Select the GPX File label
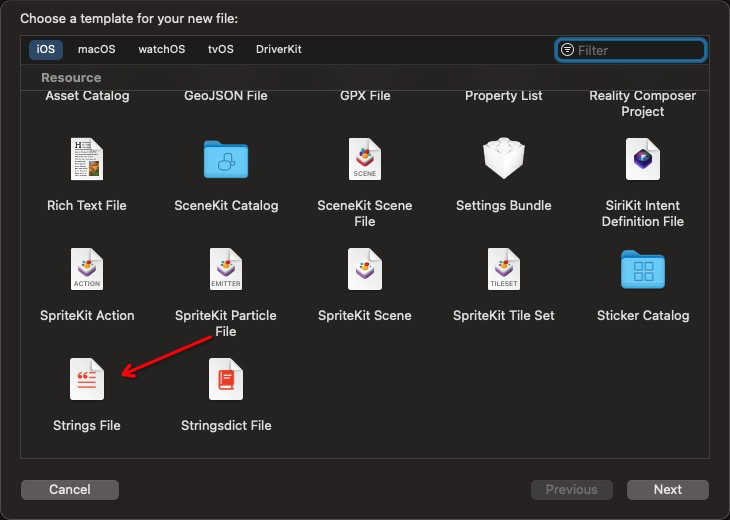Screen dimensions: 730x520 pos(365,96)
